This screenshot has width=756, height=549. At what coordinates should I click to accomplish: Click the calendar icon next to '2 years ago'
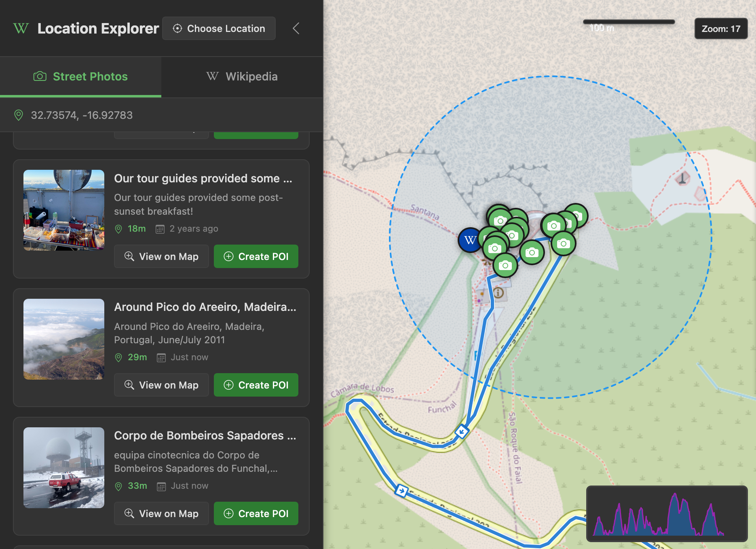[x=160, y=228]
